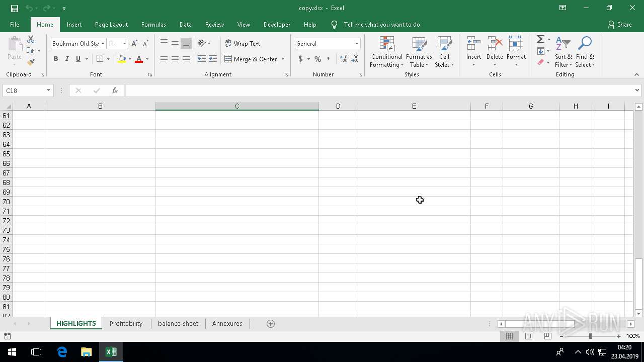The image size is (644, 362).
Task: Click Delete cells icon
Action: coord(495,44)
